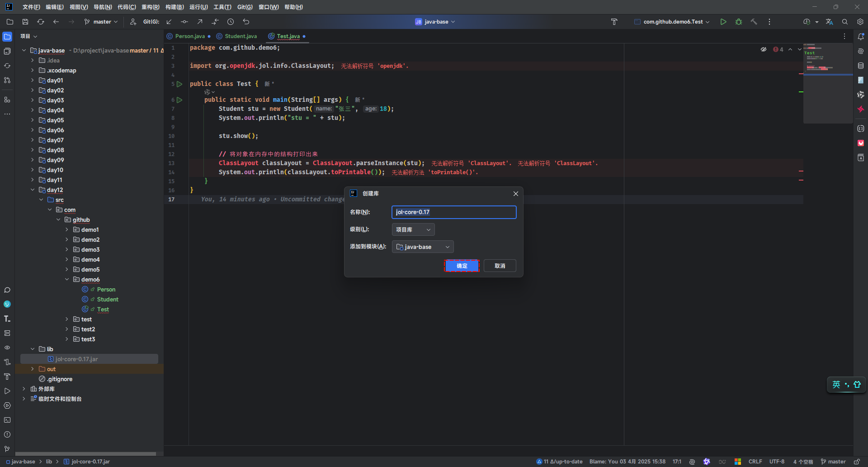Image resolution: width=868 pixels, height=467 pixels.
Task: Expand the day01 folder in tree
Action: click(x=33, y=80)
